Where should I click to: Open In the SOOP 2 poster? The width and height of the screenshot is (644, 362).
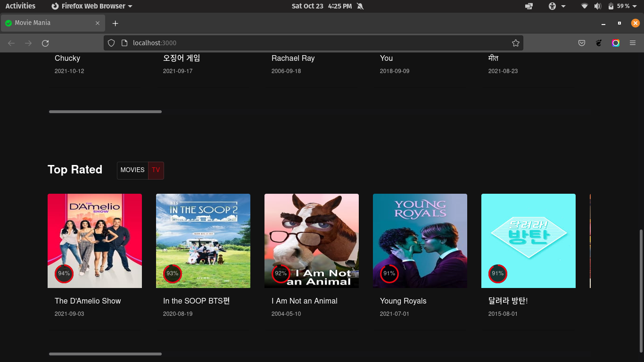[x=203, y=241]
